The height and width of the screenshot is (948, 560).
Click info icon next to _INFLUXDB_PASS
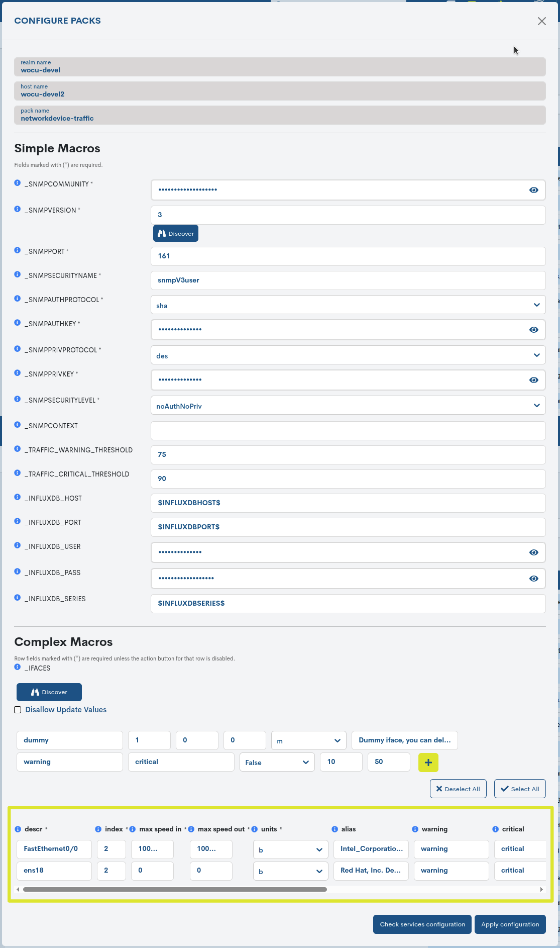point(18,572)
